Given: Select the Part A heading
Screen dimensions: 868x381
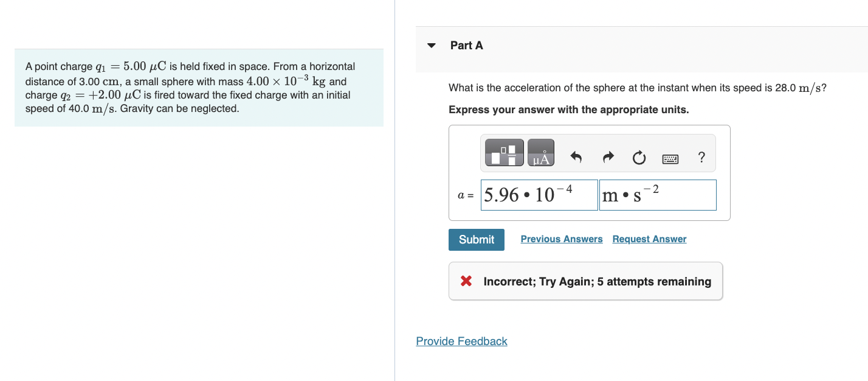Looking at the screenshot, I should click(466, 45).
